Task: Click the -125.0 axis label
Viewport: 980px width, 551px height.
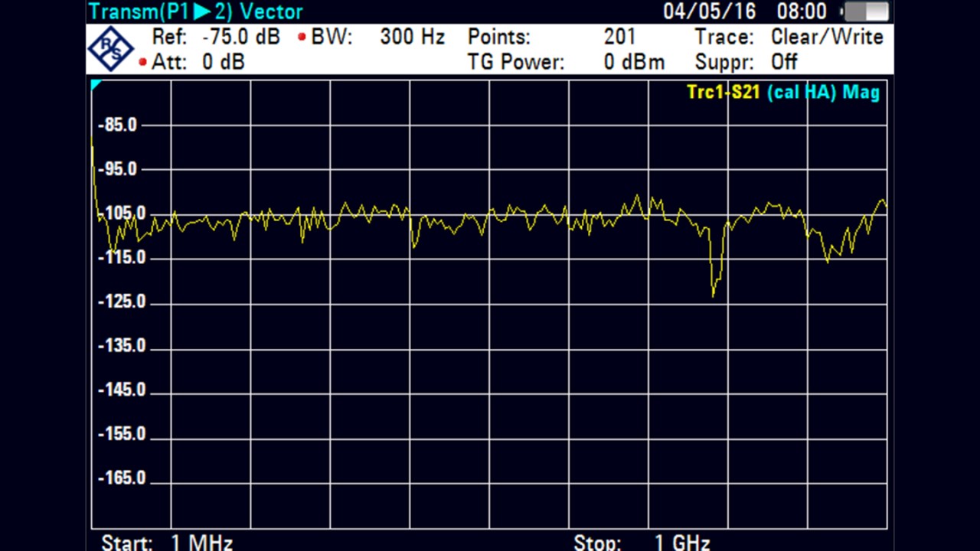Action: [x=122, y=302]
